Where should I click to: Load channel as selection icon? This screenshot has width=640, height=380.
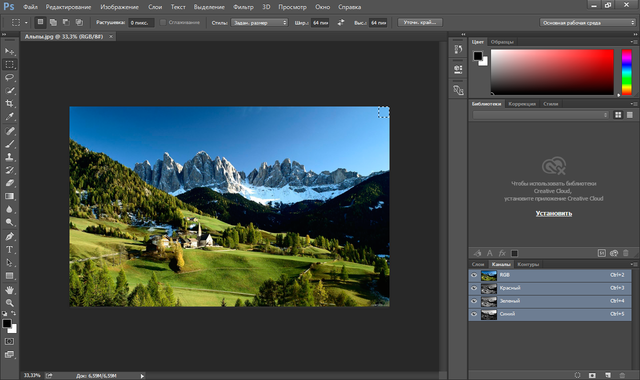(x=577, y=375)
